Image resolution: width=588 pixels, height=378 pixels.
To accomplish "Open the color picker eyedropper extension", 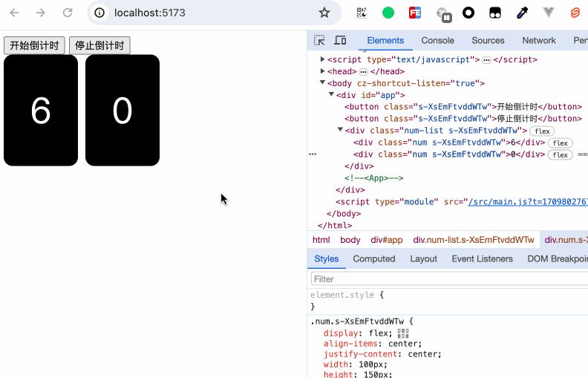I will tap(522, 13).
